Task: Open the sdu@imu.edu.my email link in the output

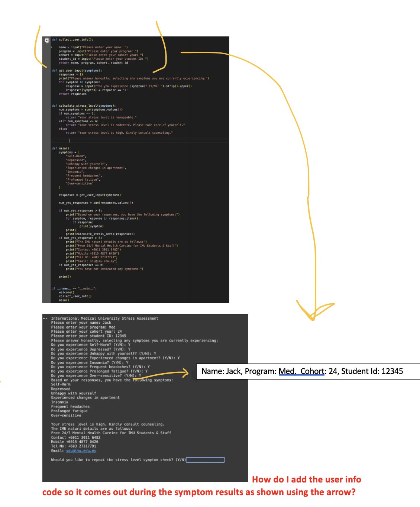Action: click(81, 451)
